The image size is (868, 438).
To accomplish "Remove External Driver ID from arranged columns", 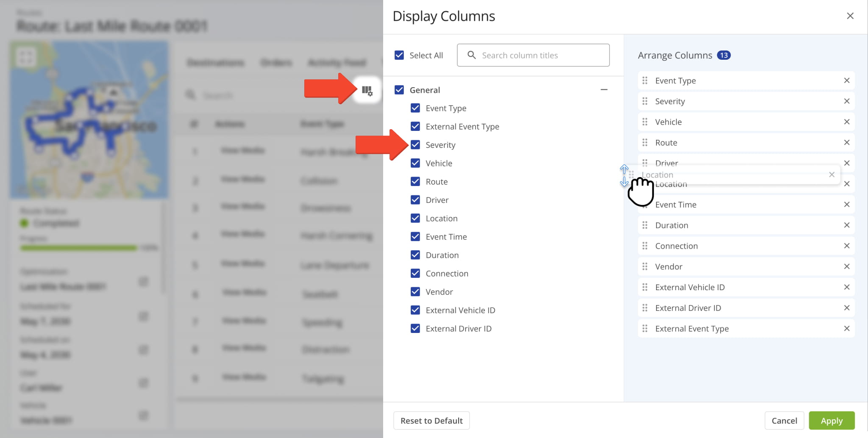I will coord(847,308).
